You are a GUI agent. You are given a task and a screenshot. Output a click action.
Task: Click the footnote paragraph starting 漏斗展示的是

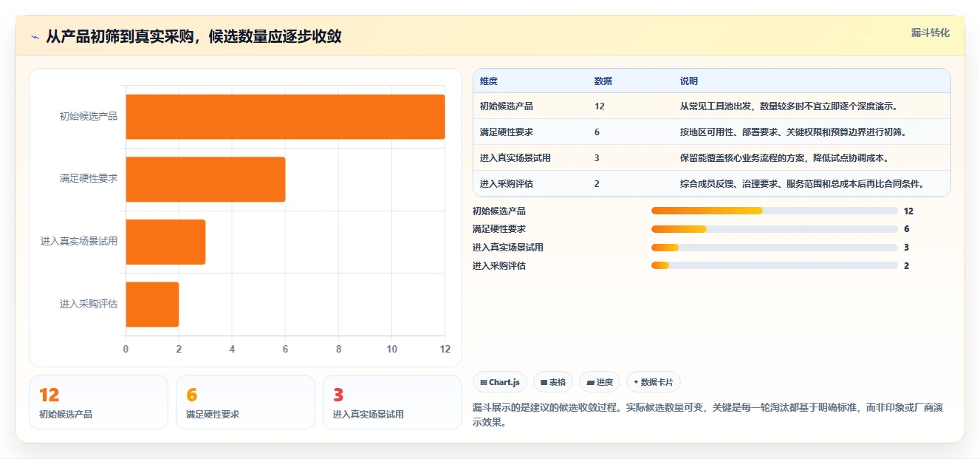click(708, 415)
